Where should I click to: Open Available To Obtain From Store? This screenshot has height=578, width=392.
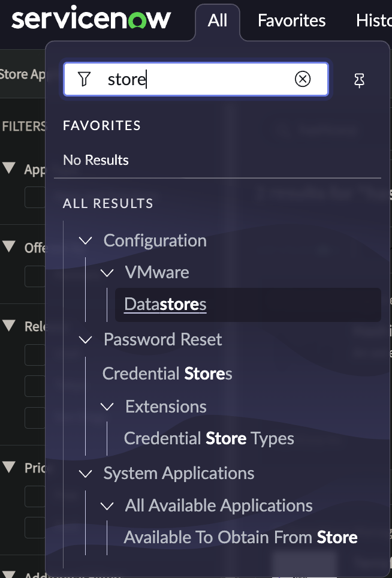[240, 537]
